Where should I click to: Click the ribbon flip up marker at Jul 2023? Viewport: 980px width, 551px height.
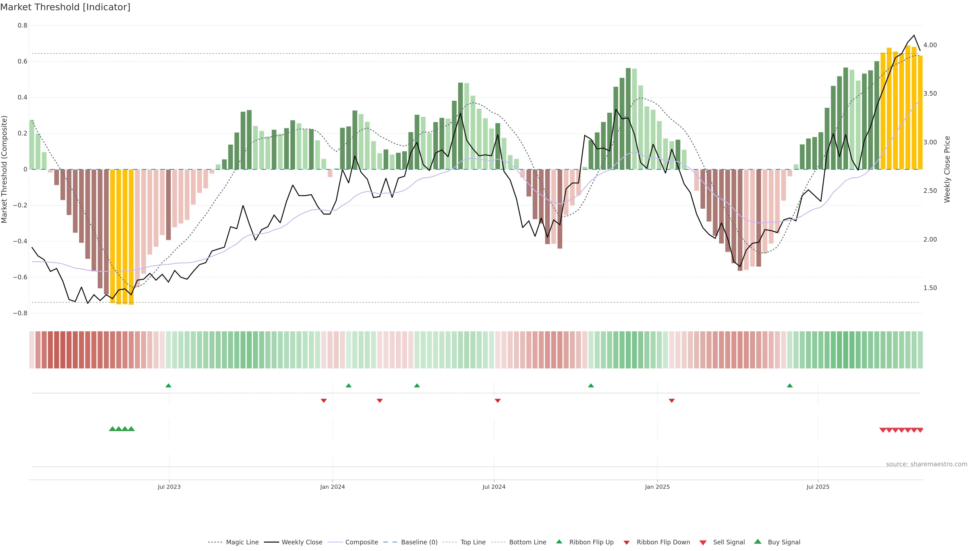168,386
